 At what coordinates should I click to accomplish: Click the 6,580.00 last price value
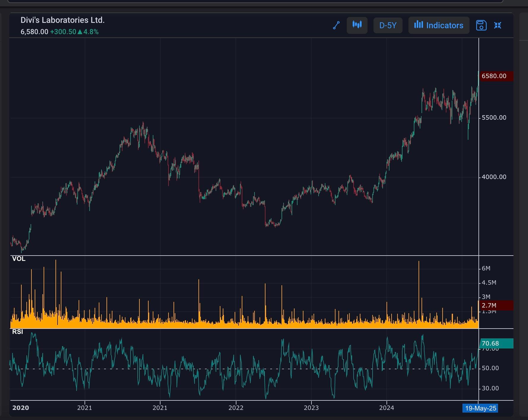(34, 32)
